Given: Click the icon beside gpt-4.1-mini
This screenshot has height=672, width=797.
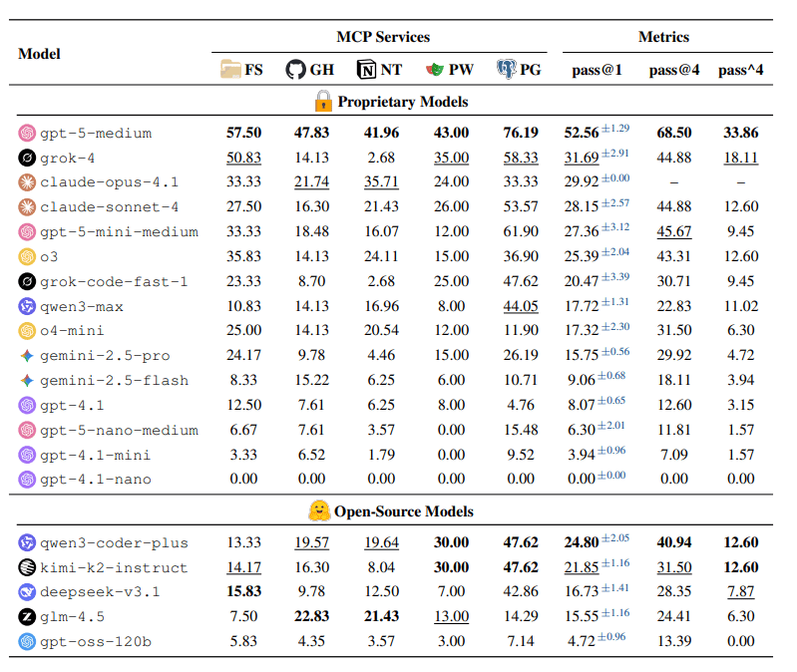Looking at the screenshot, I should tap(27, 454).
